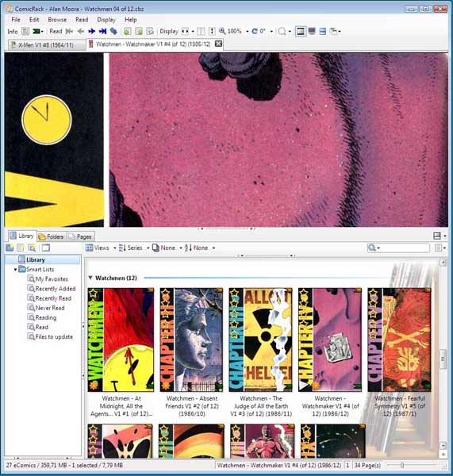Screen dimensions: 453x476
Task: Click new folder icon in library toolbar
Action: [x=10, y=248]
